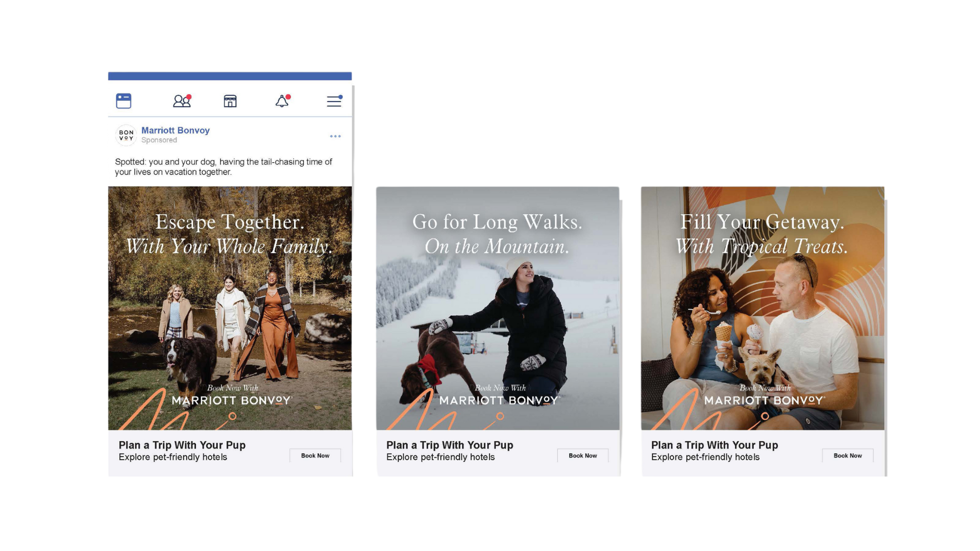Click the Bonvoy profile avatar
The height and width of the screenshot is (551, 980).
(x=126, y=135)
